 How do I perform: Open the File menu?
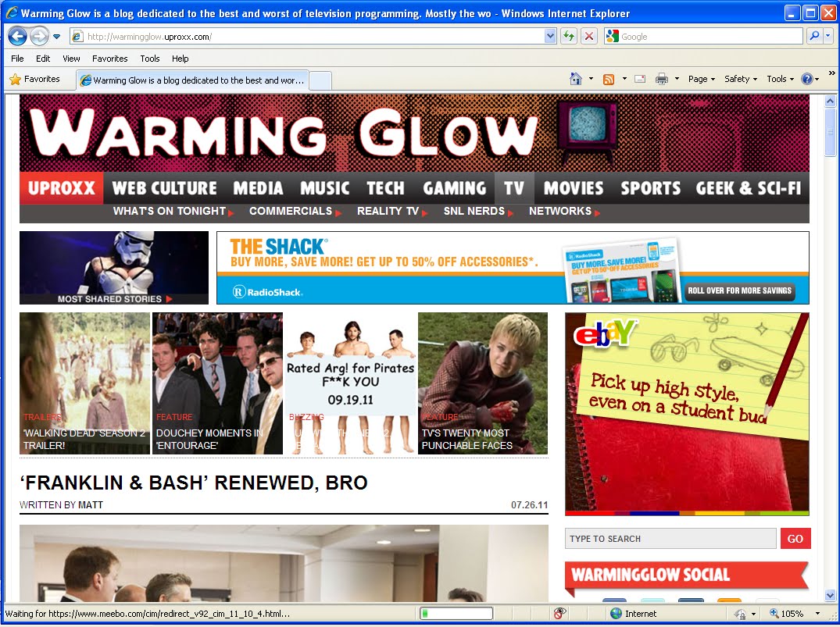tap(17, 59)
